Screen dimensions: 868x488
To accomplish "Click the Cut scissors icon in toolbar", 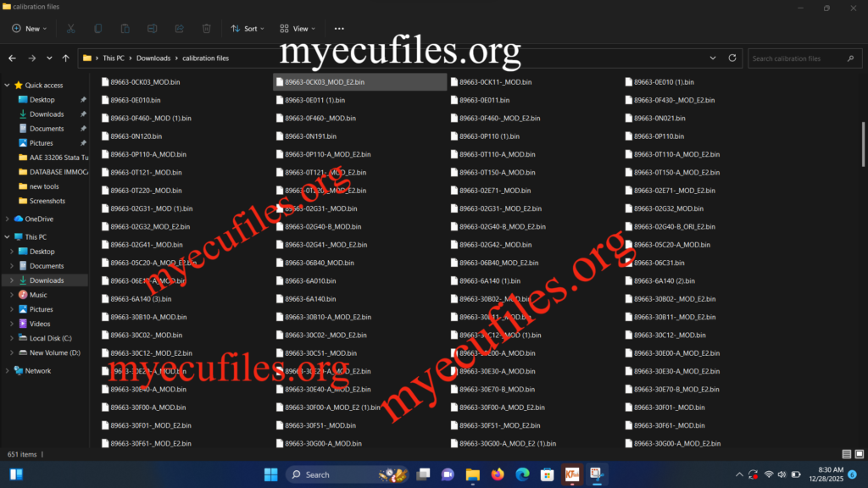I will pos(71,28).
